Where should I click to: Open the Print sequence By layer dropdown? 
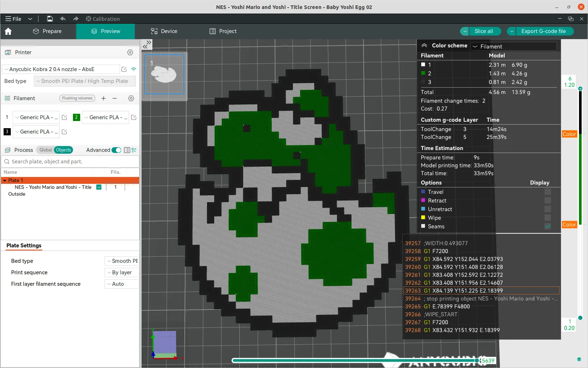tap(120, 272)
